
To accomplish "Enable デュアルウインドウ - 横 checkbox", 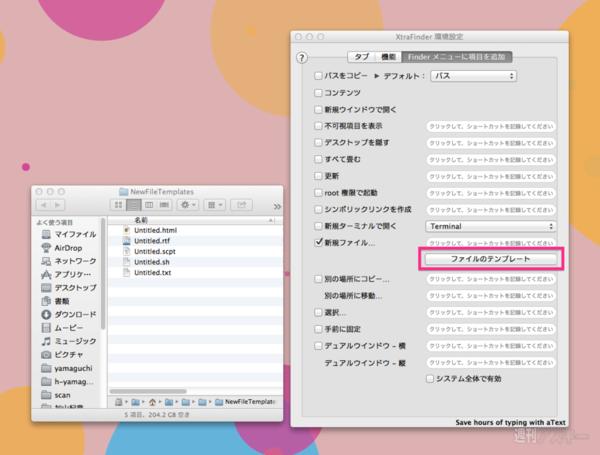I will pos(318,346).
